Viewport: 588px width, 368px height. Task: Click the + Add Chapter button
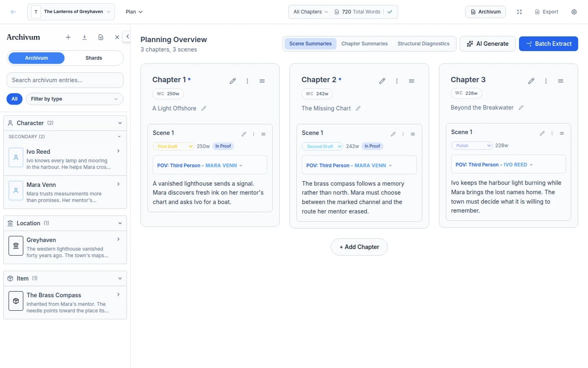(359, 247)
